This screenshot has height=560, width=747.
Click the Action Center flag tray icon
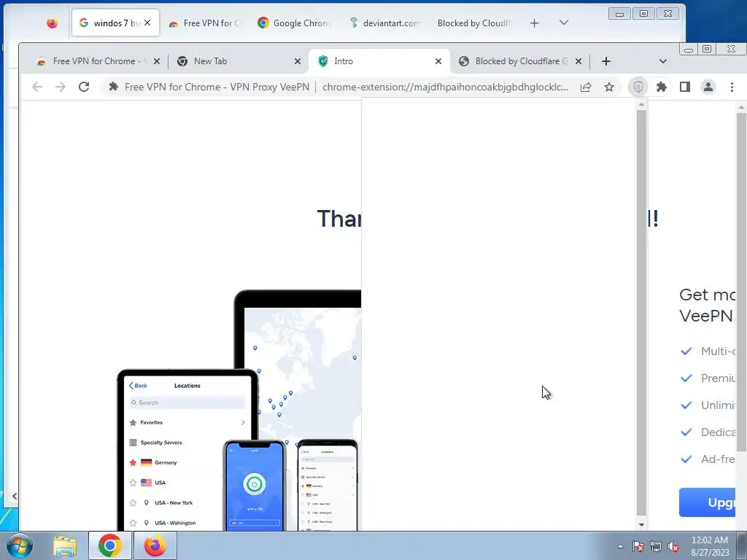click(638, 546)
